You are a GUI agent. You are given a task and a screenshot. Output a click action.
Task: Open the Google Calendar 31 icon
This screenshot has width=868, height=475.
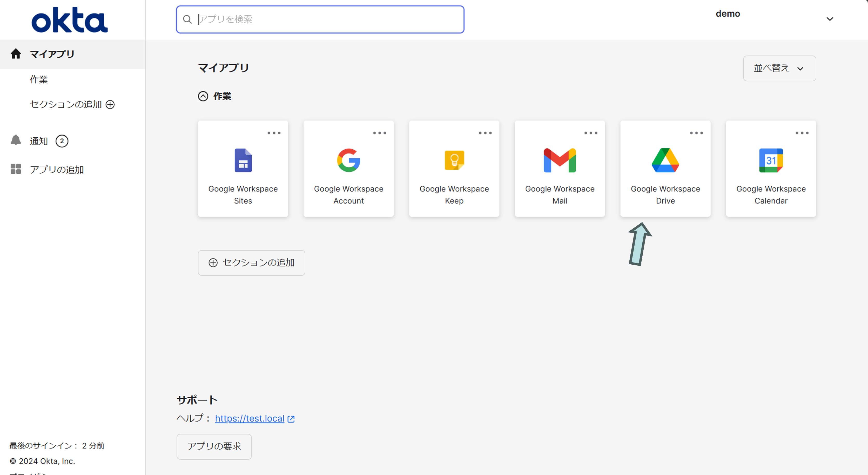click(x=771, y=160)
